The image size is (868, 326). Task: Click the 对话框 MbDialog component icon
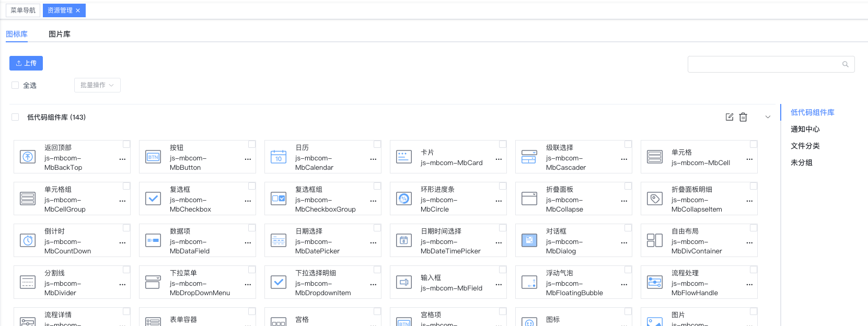pos(529,240)
